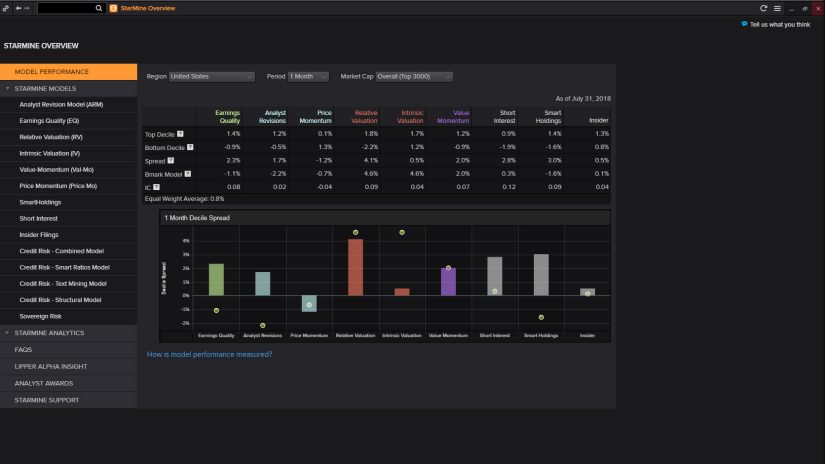Screen dimensions: 825x464
Task: Click the Value Momentum column header
Action: tap(453, 117)
